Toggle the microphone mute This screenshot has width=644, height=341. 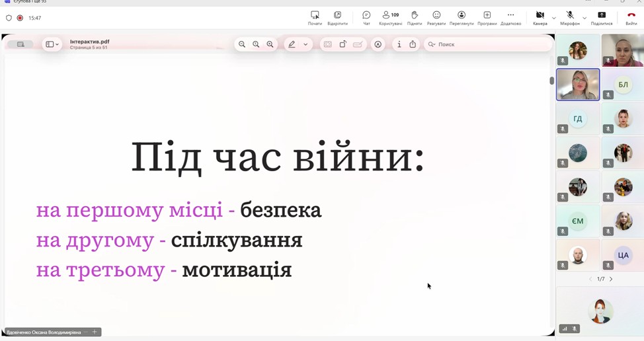pos(569,17)
